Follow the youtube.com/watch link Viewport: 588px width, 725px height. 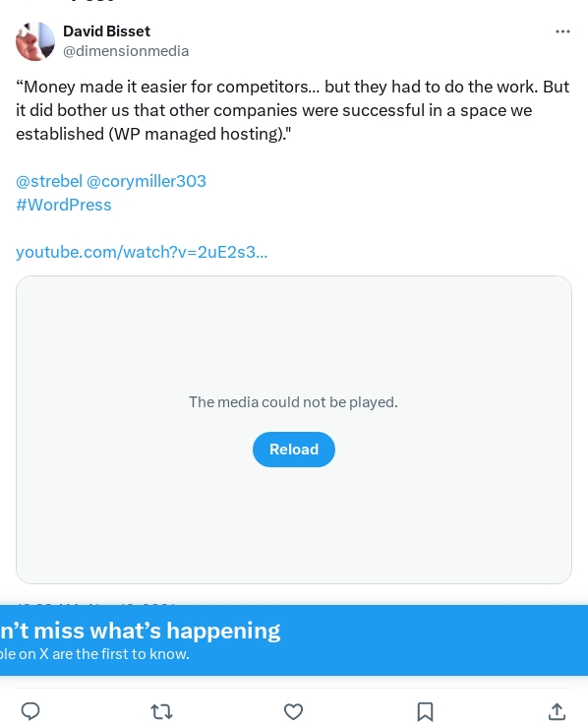pyautogui.click(x=142, y=252)
